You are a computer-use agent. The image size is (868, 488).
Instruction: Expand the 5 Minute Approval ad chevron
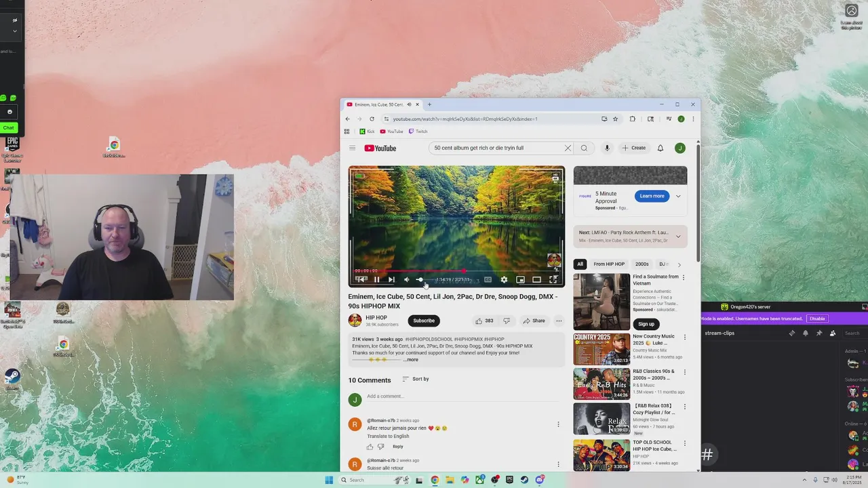point(678,196)
